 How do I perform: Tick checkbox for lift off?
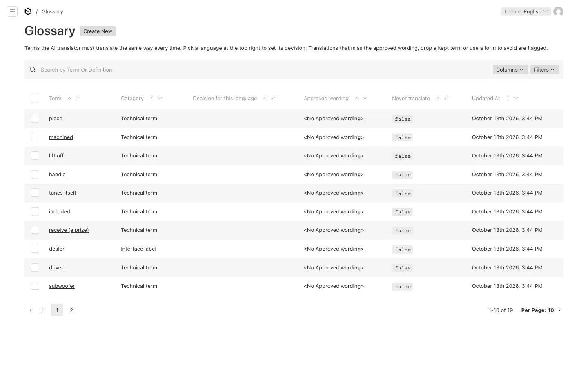(x=35, y=155)
